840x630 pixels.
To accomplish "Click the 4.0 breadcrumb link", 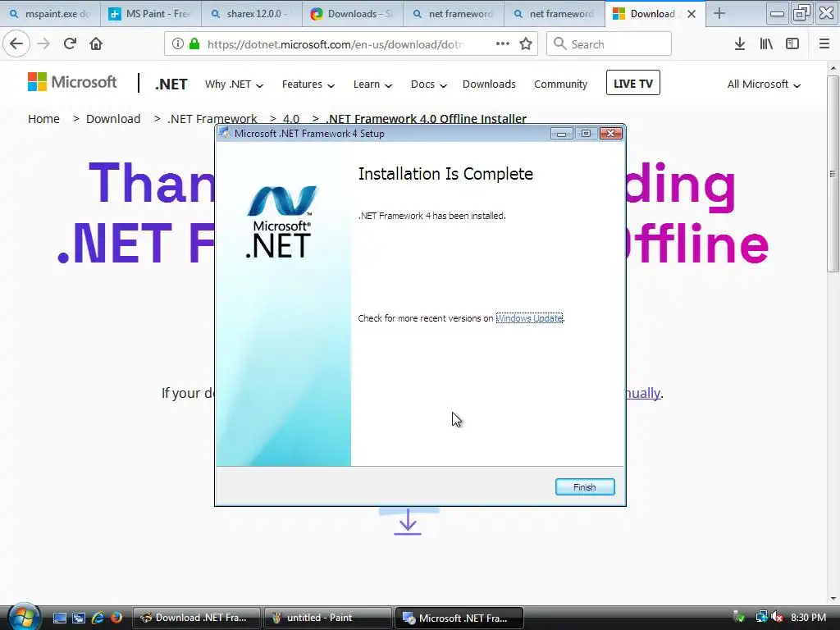I will pos(291,119).
